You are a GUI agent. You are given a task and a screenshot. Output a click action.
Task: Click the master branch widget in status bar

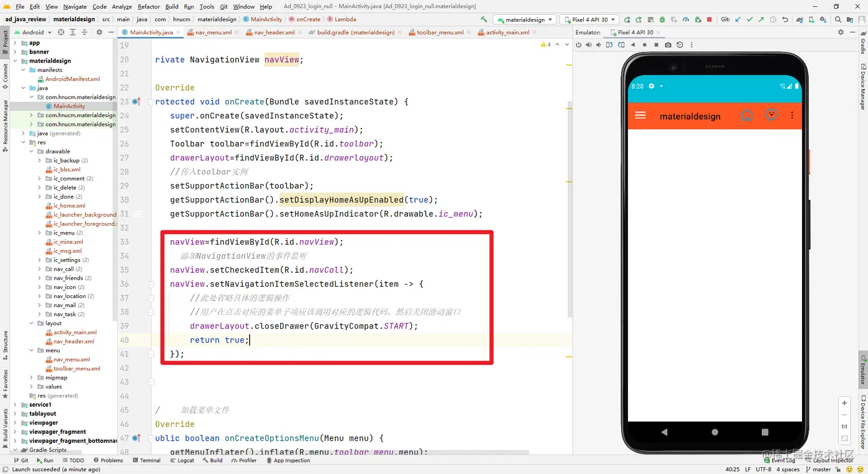pos(818,469)
